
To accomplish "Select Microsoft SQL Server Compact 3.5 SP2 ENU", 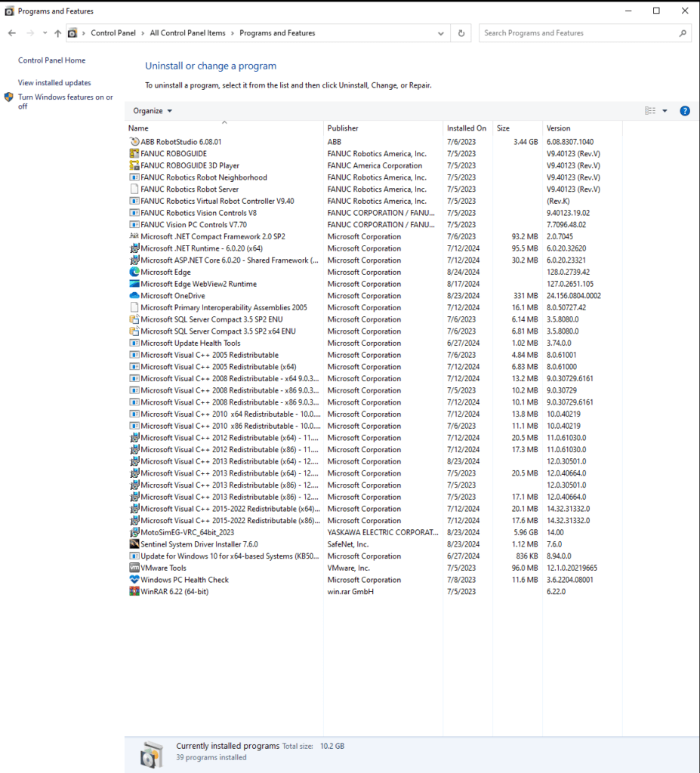I will [x=211, y=319].
